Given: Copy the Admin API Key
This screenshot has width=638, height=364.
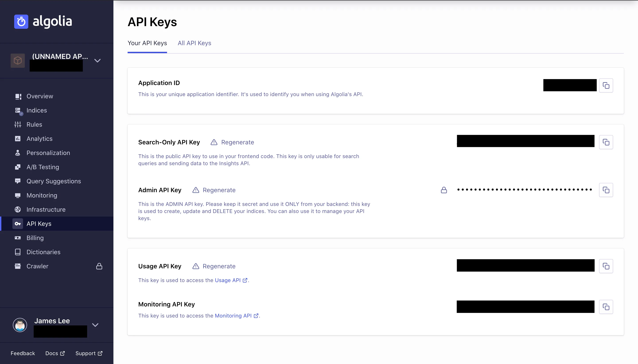Looking at the screenshot, I should click(x=606, y=190).
